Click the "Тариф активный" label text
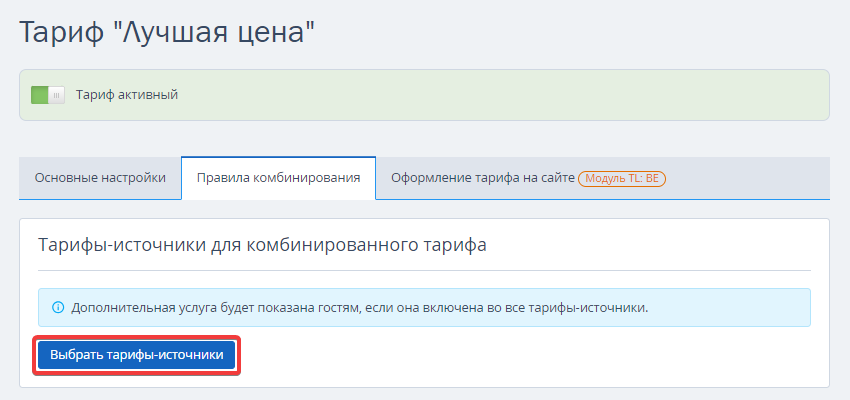This screenshot has height=400, width=850. tap(127, 95)
